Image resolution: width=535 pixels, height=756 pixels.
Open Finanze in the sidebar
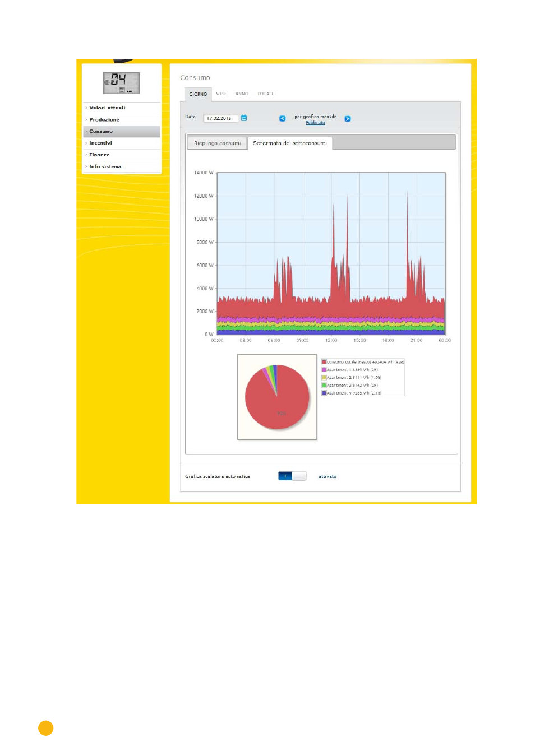pyautogui.click(x=122, y=155)
